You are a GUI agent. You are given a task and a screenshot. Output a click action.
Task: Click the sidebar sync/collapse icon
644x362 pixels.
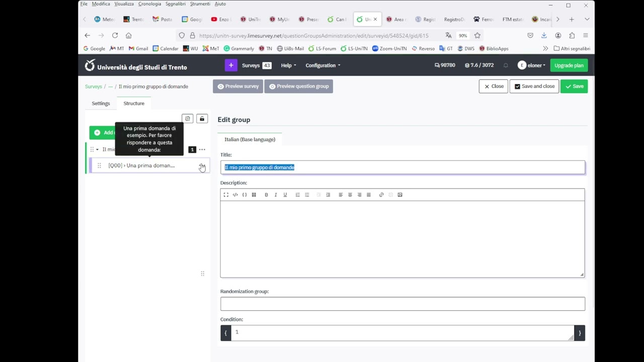[188, 119]
